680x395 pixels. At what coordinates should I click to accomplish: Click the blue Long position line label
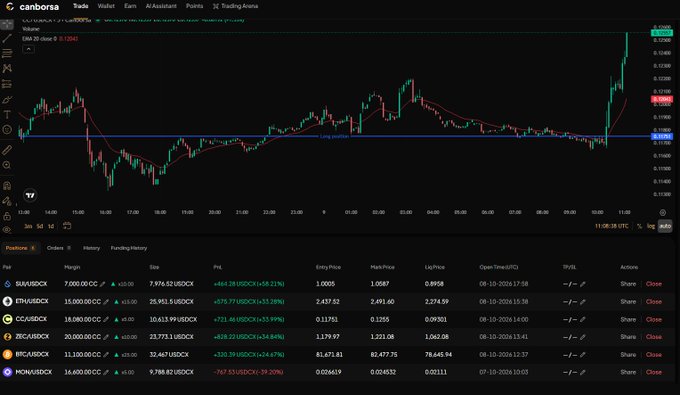pyautogui.click(x=334, y=137)
